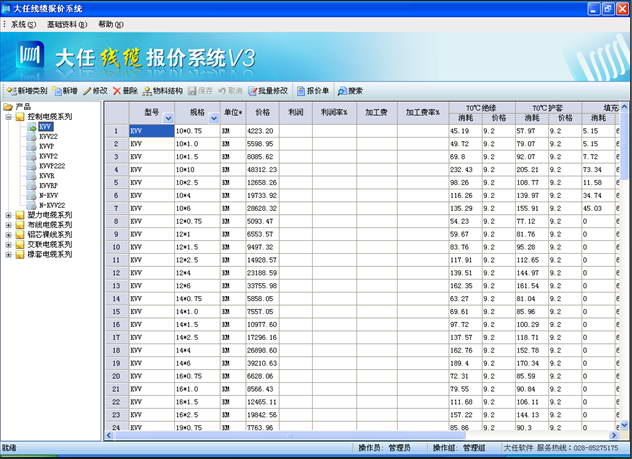The image size is (632, 459).
Task: Click the 修改 edit pencil icon
Action: point(87,91)
